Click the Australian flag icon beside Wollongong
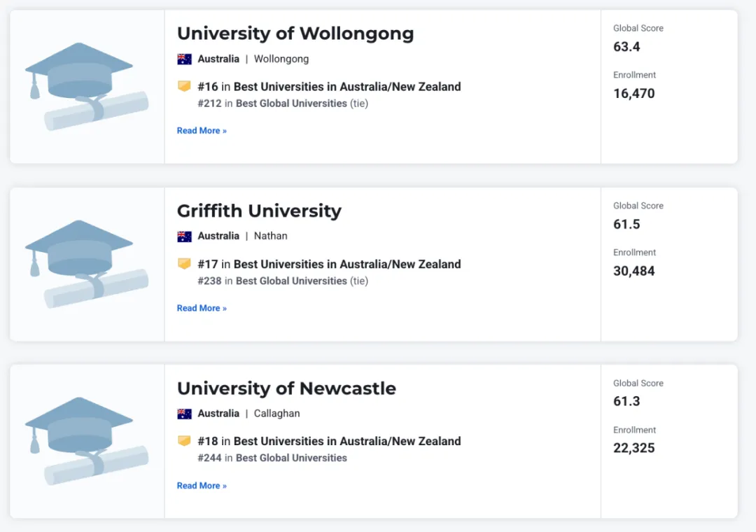This screenshot has height=532, width=756. click(184, 59)
